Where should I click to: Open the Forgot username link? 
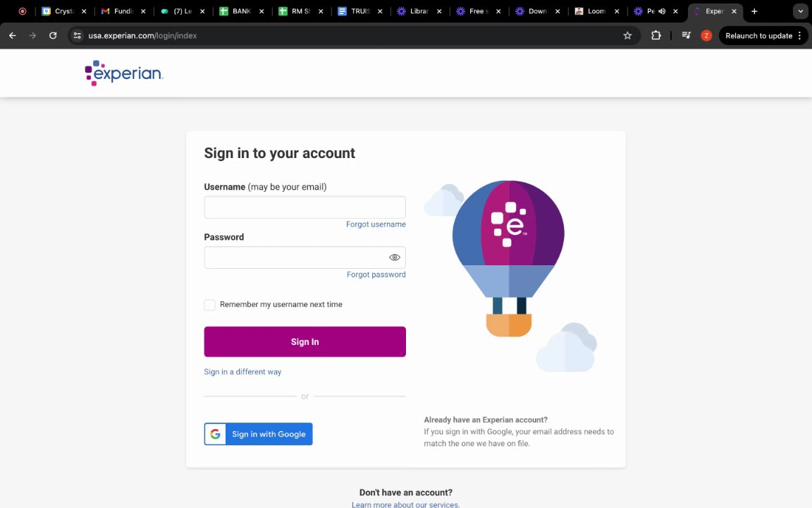click(x=376, y=224)
